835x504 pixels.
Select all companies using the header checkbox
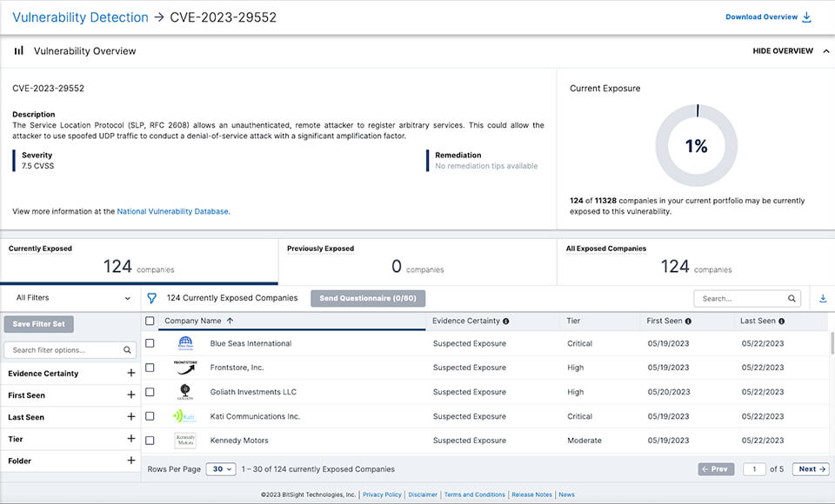[150, 322]
